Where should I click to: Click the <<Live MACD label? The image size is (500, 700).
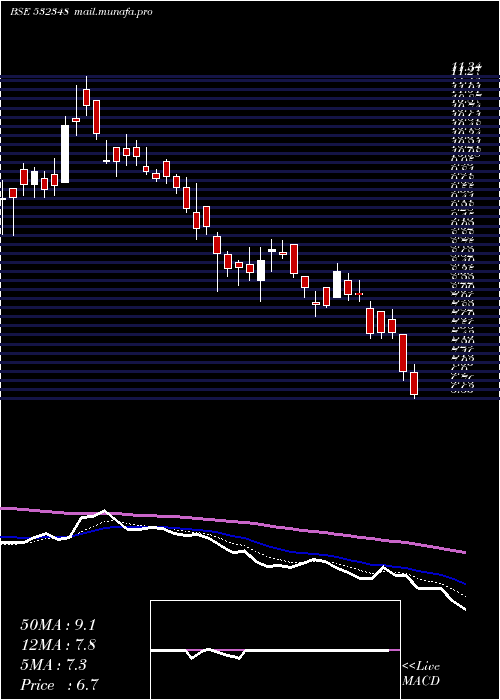point(421,674)
